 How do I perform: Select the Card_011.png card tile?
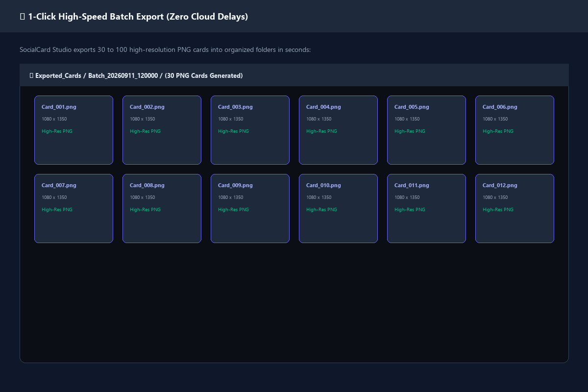coord(426,208)
